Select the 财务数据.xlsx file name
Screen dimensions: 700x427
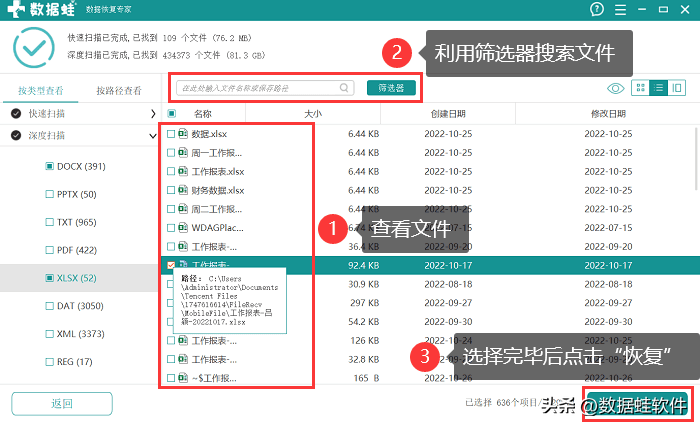pyautogui.click(x=218, y=190)
